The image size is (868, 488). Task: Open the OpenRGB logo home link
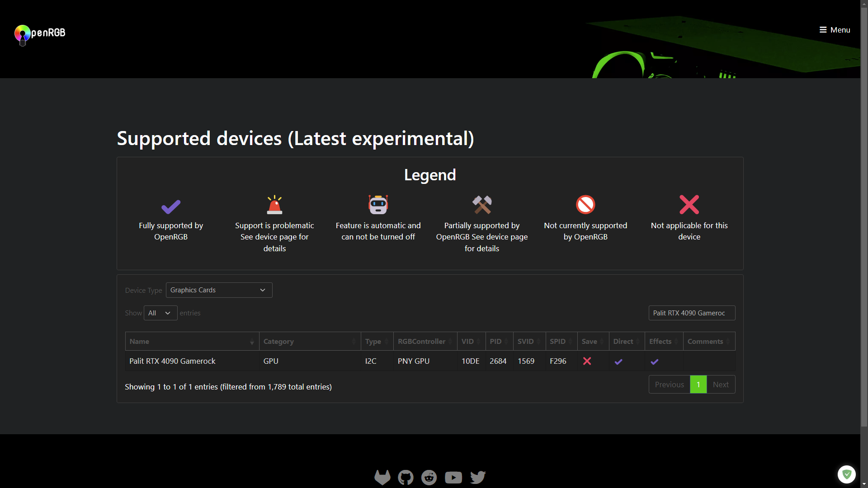point(40,34)
